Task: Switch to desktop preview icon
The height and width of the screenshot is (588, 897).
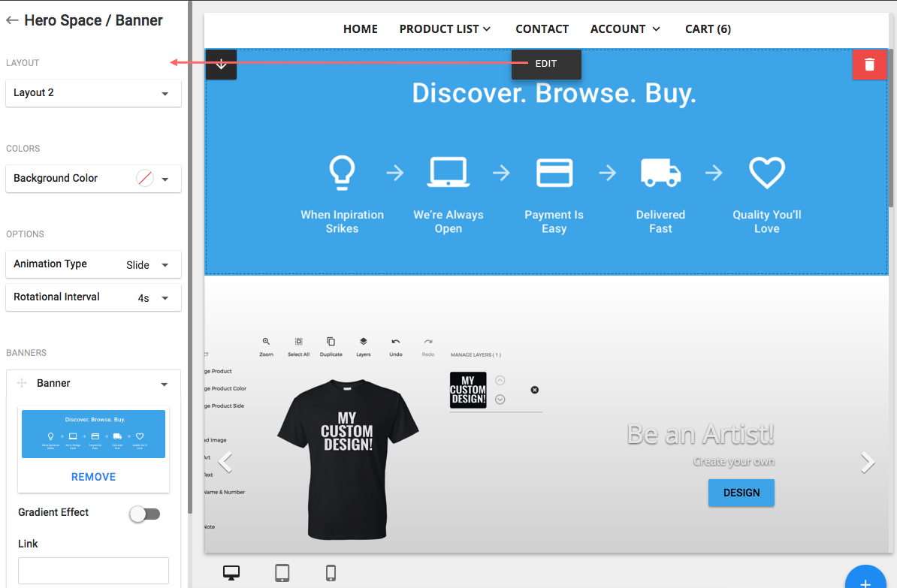Action: coord(231,573)
